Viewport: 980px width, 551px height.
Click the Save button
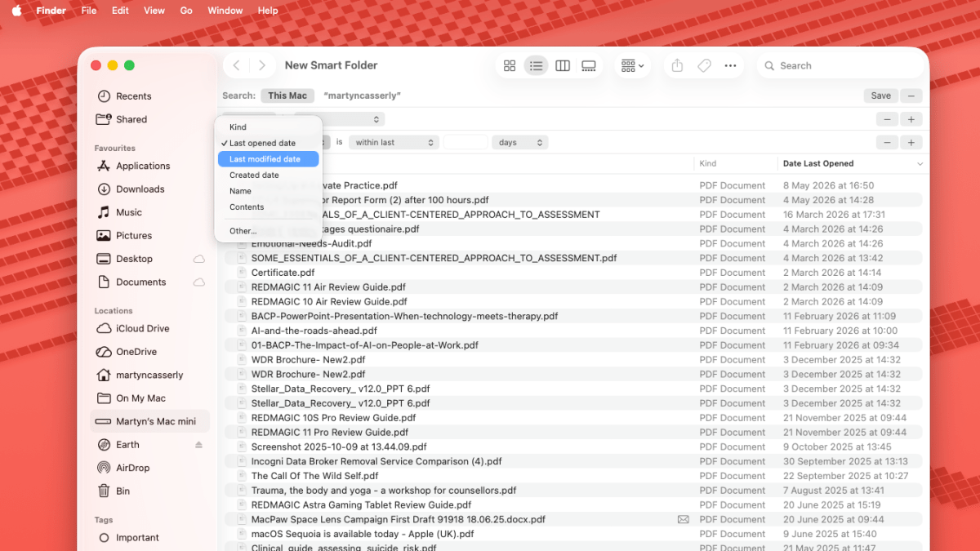click(880, 96)
